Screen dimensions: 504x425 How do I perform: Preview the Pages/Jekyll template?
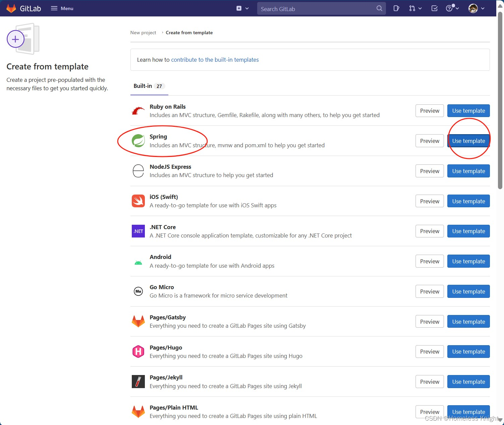(430, 382)
